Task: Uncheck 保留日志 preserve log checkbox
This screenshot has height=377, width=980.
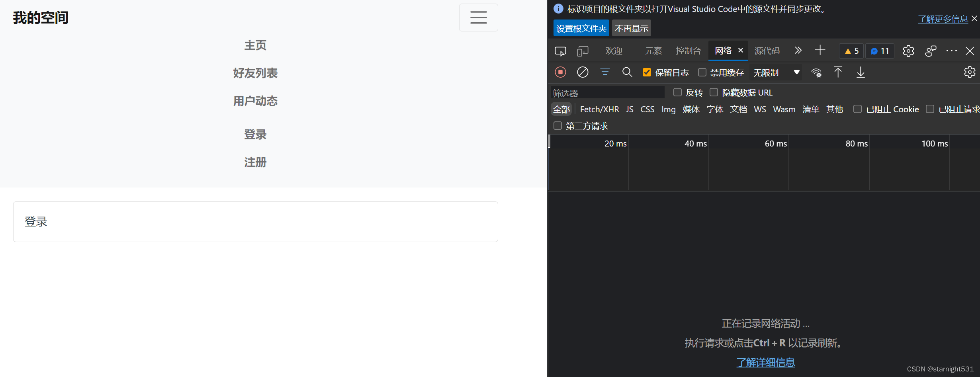Action: pos(647,72)
